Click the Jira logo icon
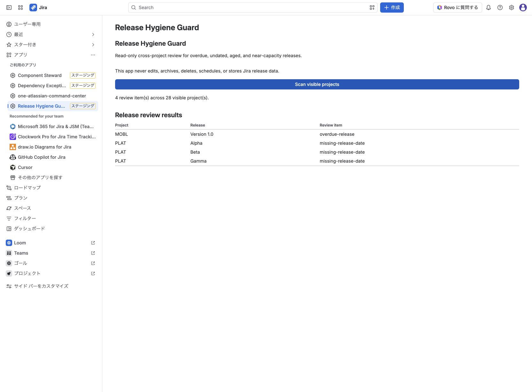This screenshot has width=532, height=392. [x=33, y=7]
